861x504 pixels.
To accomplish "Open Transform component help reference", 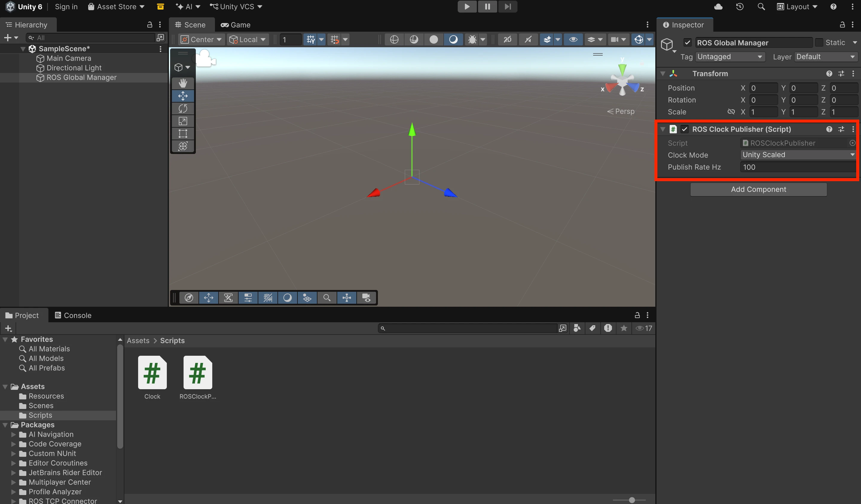I will tap(829, 74).
